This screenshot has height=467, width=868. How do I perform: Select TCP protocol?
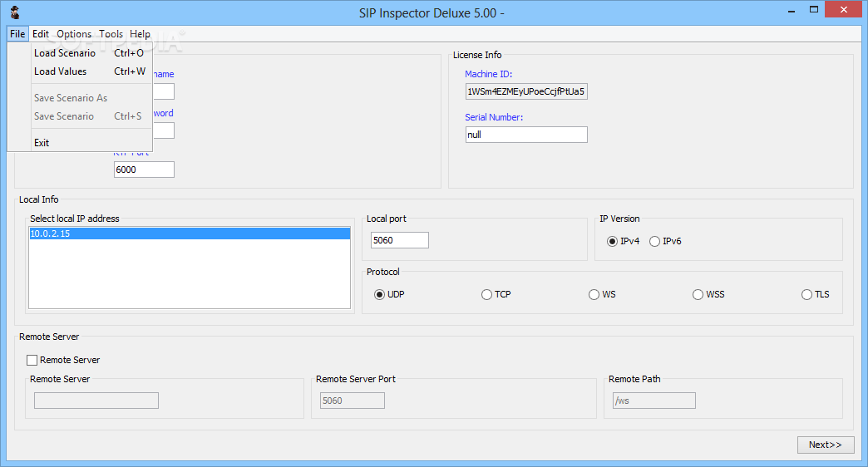pyautogui.click(x=486, y=294)
